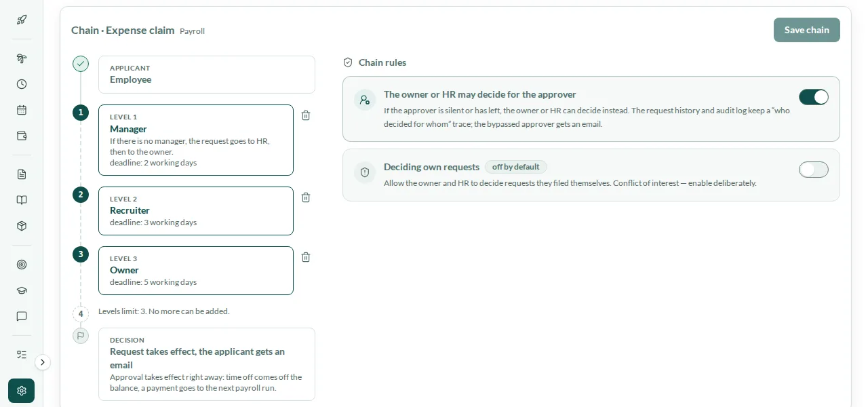
Task: Click the box icon in the sidebar
Action: (22, 226)
